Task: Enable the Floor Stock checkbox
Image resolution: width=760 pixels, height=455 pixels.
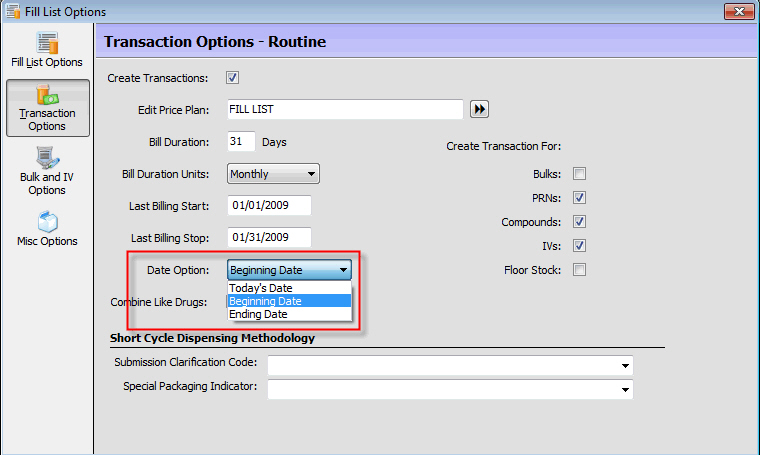Action: (x=579, y=270)
